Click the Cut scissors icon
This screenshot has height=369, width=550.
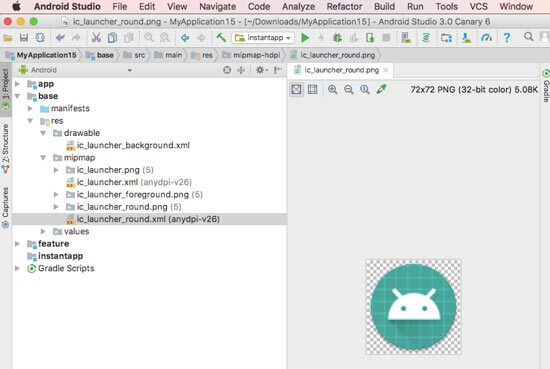point(96,38)
